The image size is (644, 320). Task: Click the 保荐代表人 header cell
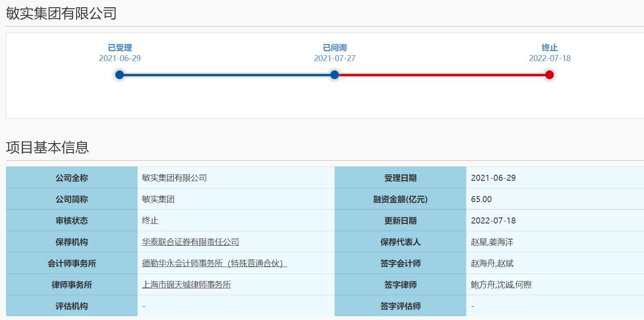click(x=400, y=242)
